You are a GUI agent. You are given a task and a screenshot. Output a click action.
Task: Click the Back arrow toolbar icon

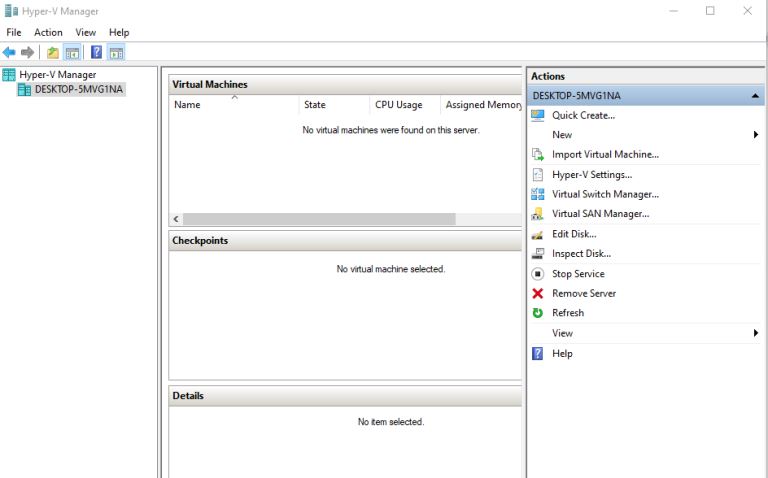9,52
